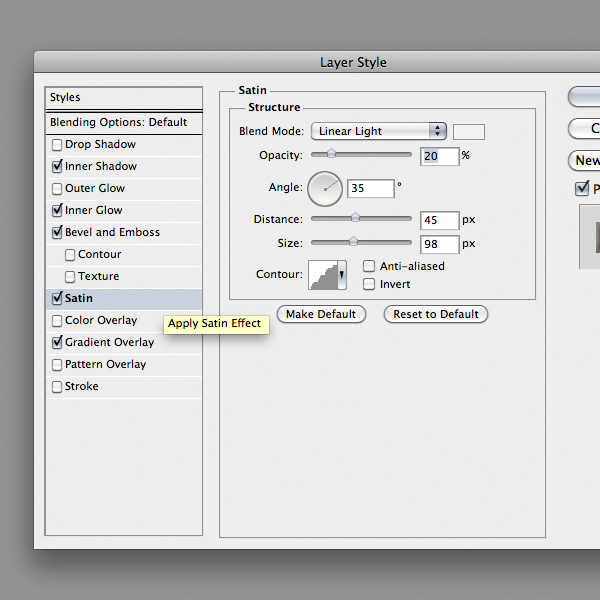The width and height of the screenshot is (600, 600).
Task: Click the Size value field
Action: coord(440,245)
